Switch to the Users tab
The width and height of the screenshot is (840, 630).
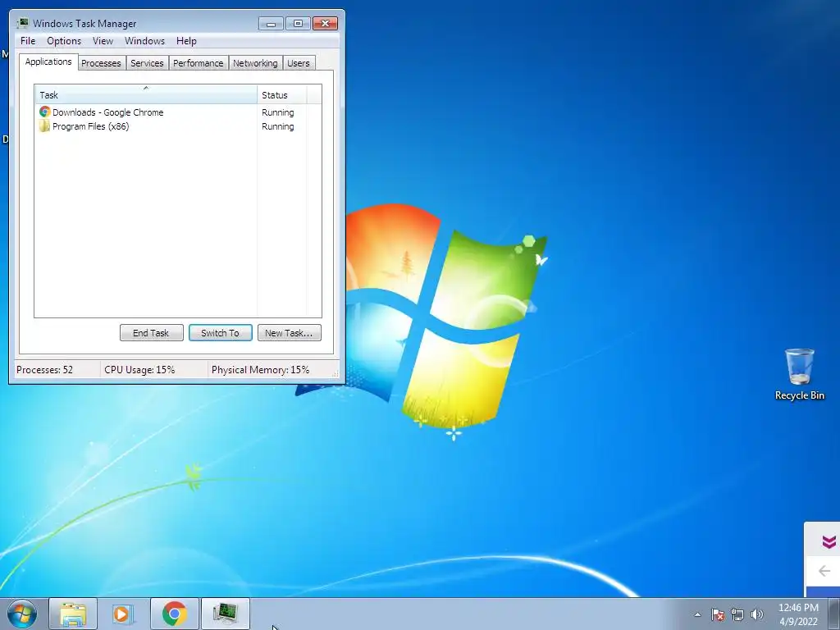[299, 63]
